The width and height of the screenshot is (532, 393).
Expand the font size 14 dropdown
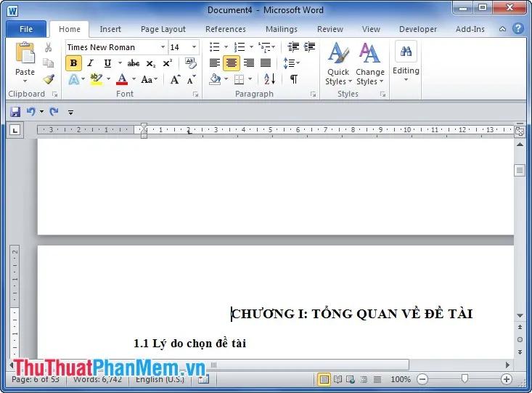pos(194,47)
